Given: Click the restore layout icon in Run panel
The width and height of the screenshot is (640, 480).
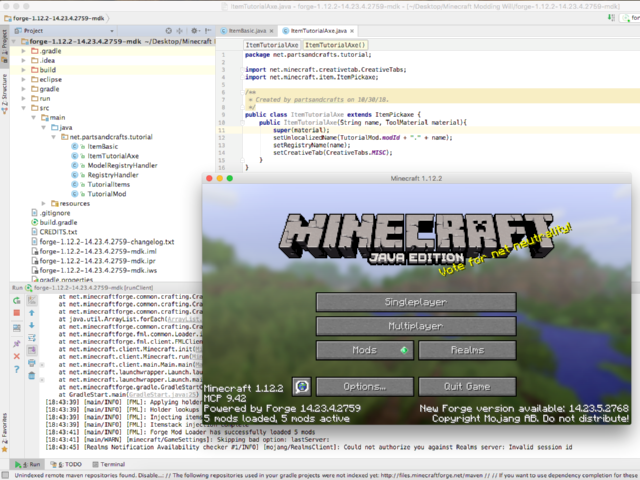Looking at the screenshot, I should coord(17,328).
